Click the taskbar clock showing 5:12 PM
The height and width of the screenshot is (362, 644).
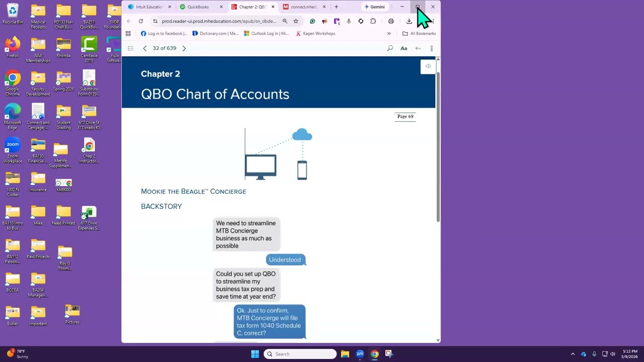pos(630,354)
